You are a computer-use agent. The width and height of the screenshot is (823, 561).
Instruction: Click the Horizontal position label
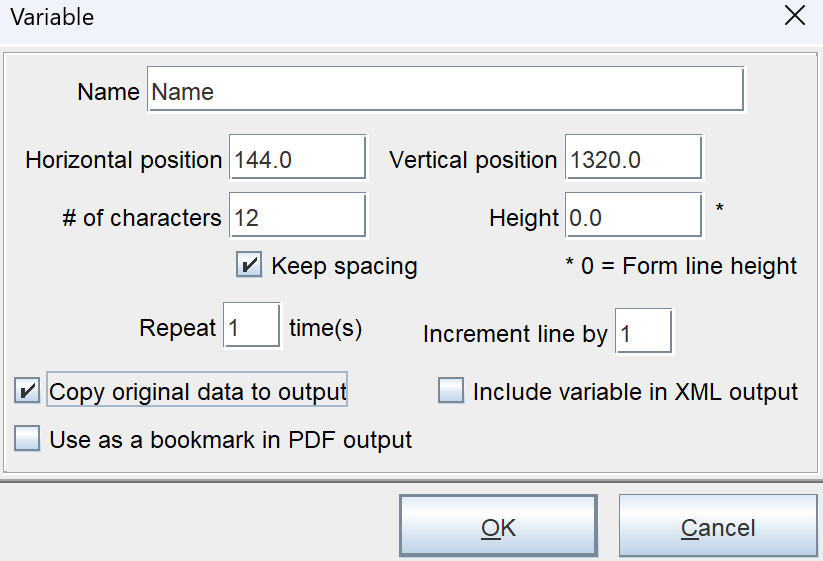(x=123, y=160)
